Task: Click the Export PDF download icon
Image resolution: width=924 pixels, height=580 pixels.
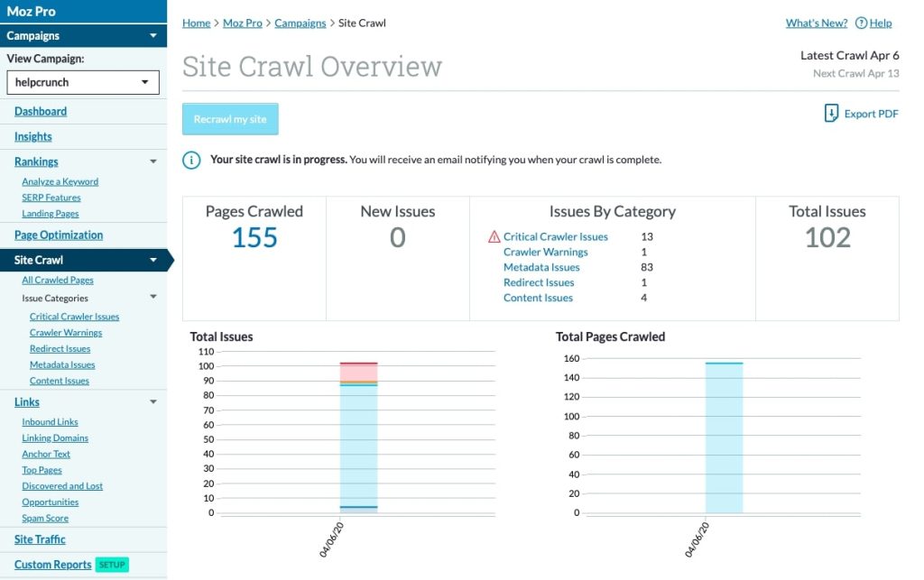Action: point(832,113)
